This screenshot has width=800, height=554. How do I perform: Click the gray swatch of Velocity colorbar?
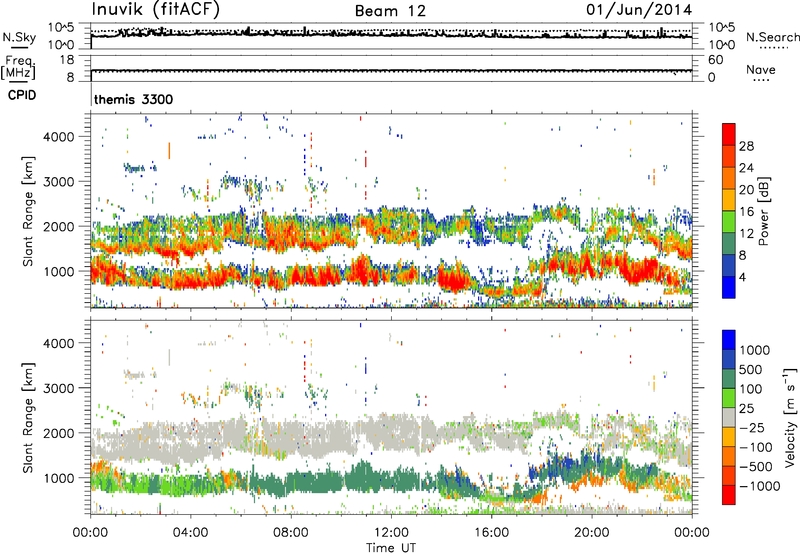(x=729, y=418)
